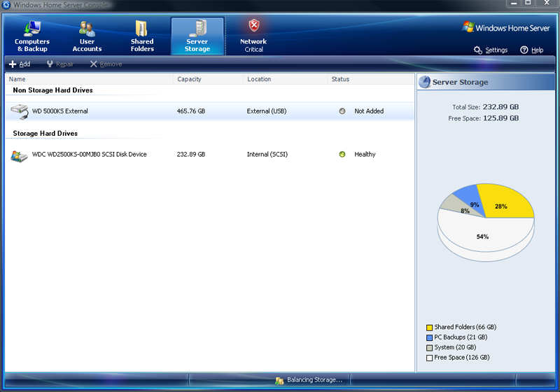
Task: Click the Windows Home Server logo
Action: coord(505,28)
